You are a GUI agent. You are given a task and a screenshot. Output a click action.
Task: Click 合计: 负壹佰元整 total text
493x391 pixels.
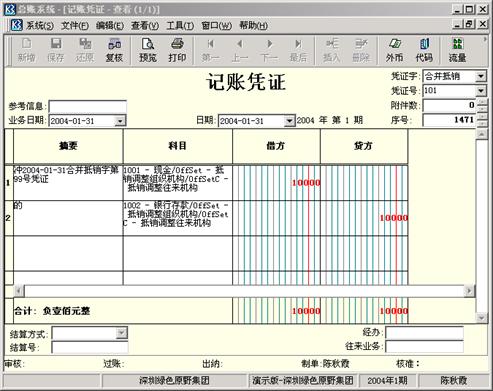pos(52,311)
